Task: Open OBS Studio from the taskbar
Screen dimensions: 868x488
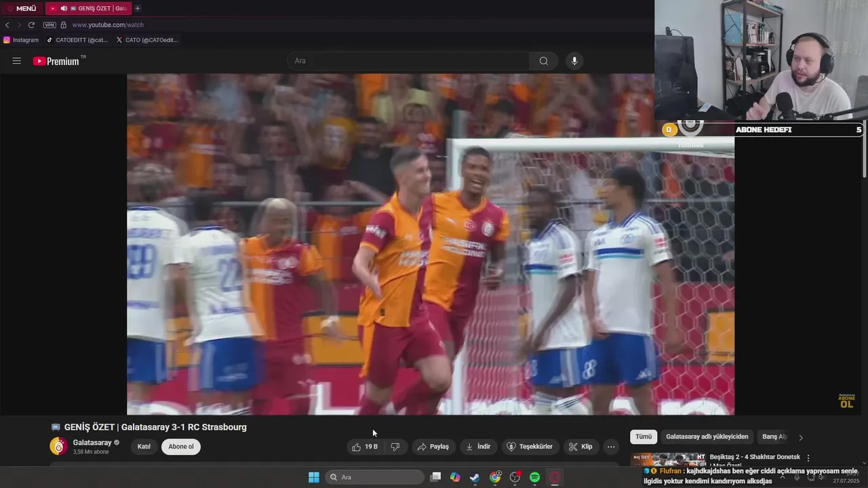Action: [515, 477]
